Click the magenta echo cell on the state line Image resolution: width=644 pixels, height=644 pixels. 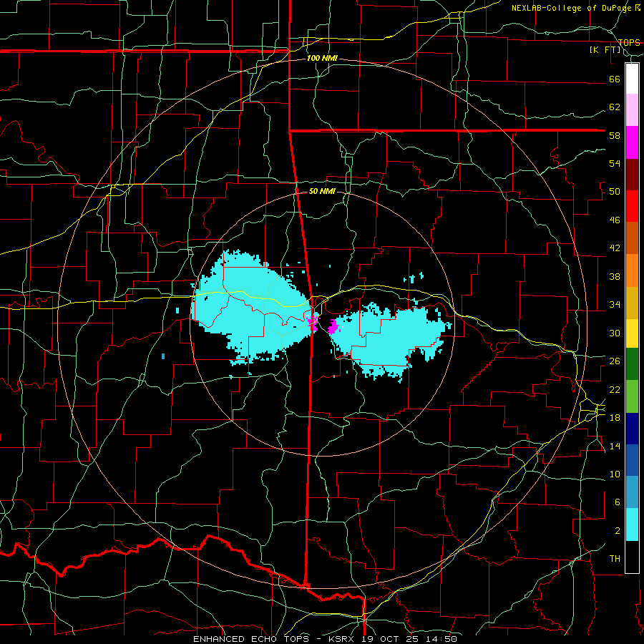(x=313, y=323)
